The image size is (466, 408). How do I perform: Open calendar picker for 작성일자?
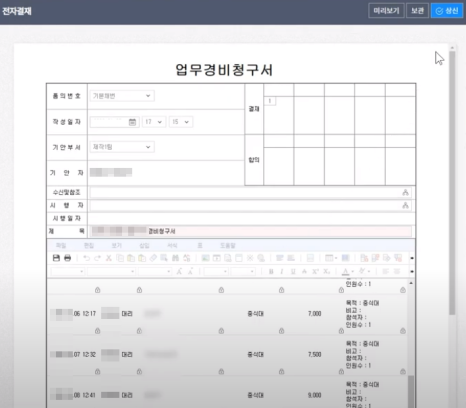(x=132, y=122)
